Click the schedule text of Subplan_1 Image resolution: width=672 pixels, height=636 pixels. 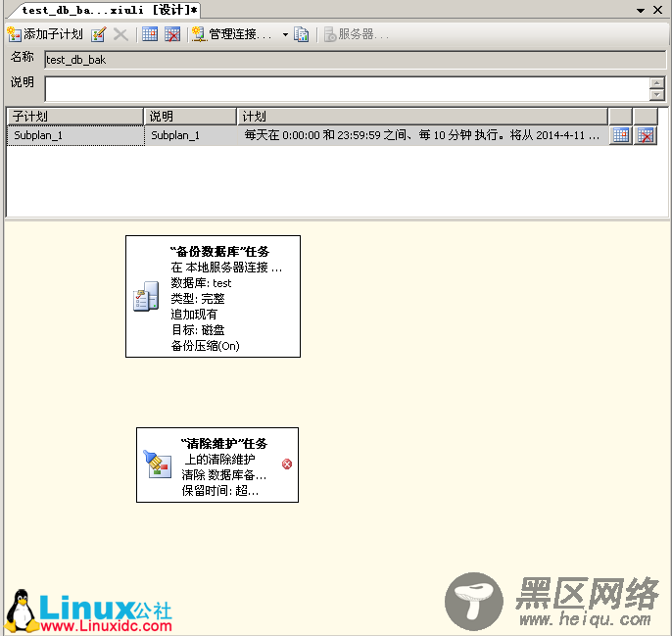pyautogui.click(x=422, y=135)
